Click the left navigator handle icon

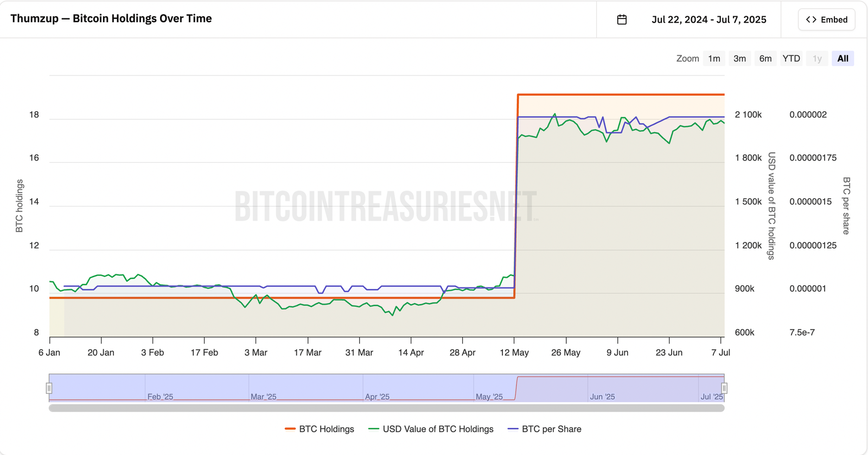click(49, 388)
